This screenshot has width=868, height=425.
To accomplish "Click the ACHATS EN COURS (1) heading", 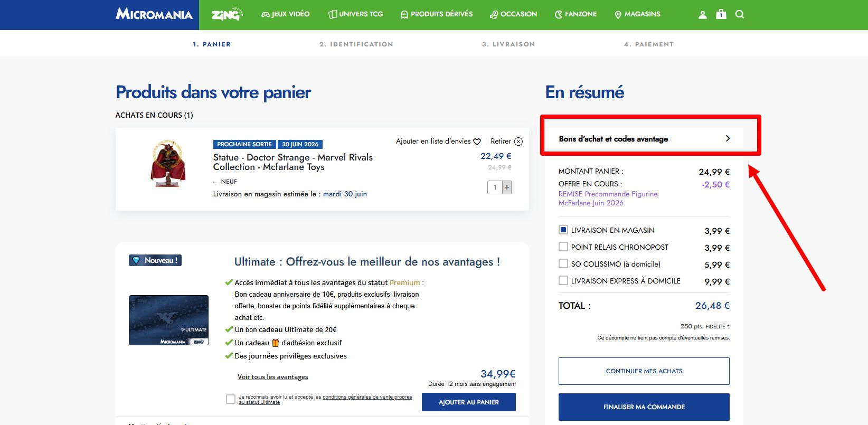I will [x=154, y=115].
